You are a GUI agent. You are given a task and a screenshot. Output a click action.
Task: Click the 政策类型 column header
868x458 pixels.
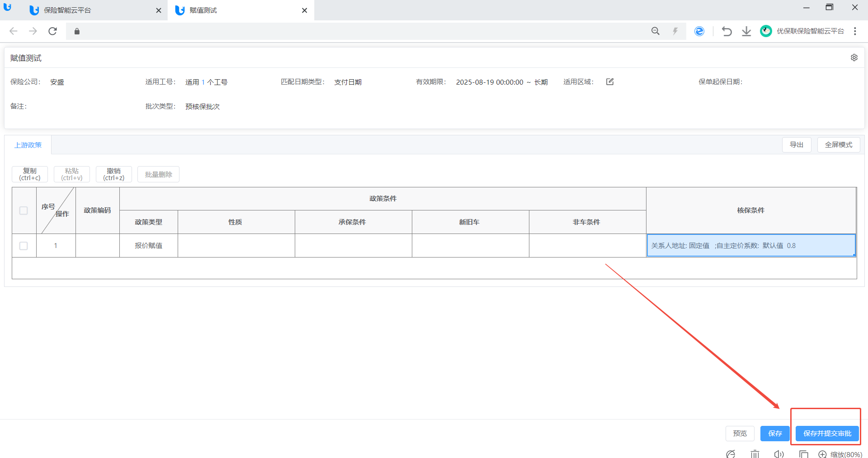pyautogui.click(x=149, y=222)
